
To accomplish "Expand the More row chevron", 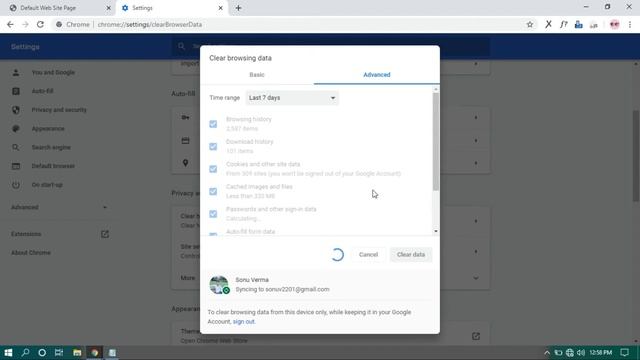I will (x=476, y=278).
